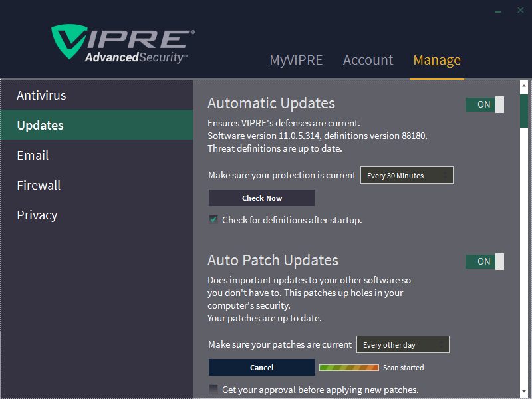This screenshot has height=399, width=532.
Task: Click the Automatic Updates heading
Action: 271,104
